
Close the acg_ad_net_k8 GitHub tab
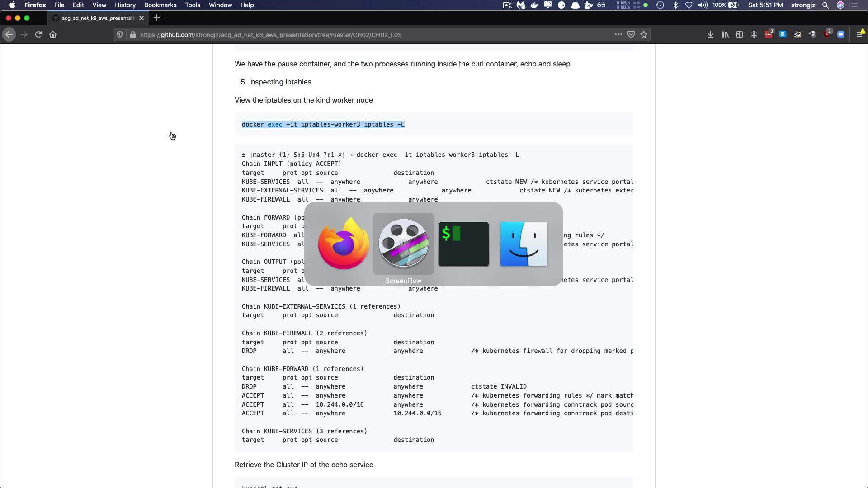(x=142, y=18)
